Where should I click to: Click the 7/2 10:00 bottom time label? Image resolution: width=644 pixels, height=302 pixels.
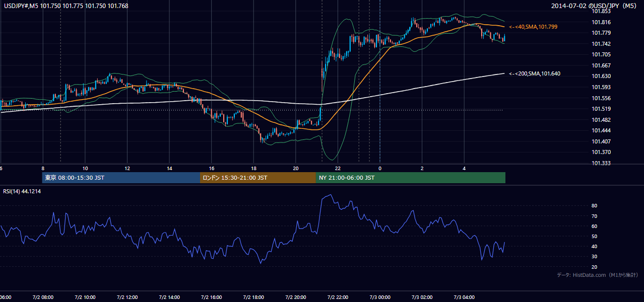point(85,297)
